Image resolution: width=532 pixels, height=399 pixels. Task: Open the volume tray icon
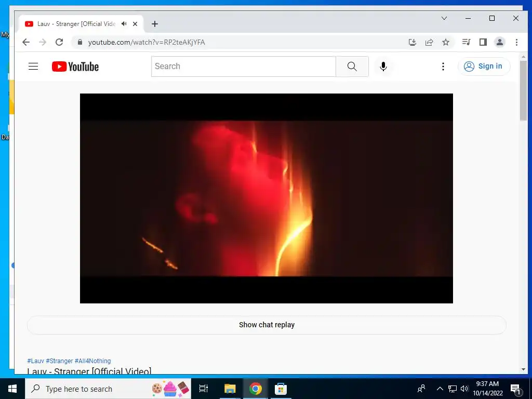click(x=464, y=389)
